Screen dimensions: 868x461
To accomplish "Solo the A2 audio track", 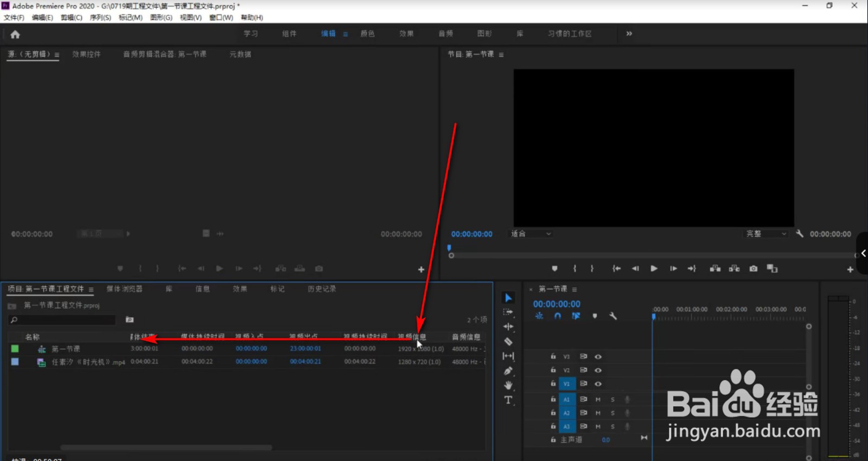I will click(x=612, y=413).
